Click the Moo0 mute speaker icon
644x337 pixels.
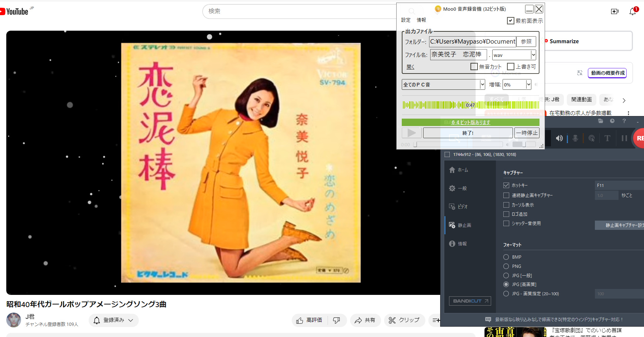(508, 144)
